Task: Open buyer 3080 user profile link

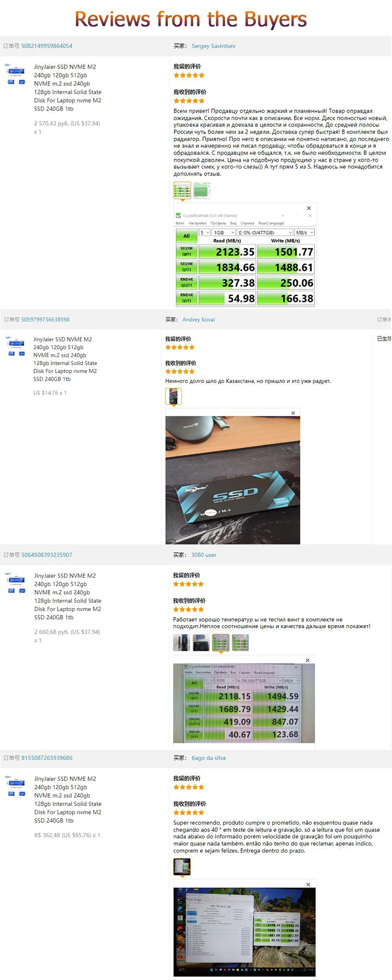Action: [204, 555]
